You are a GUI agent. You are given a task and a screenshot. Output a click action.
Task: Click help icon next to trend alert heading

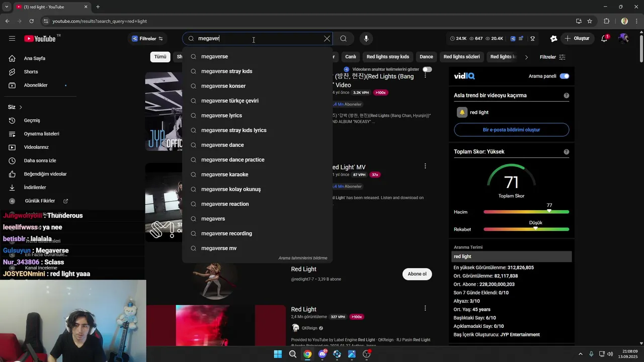pos(567,96)
